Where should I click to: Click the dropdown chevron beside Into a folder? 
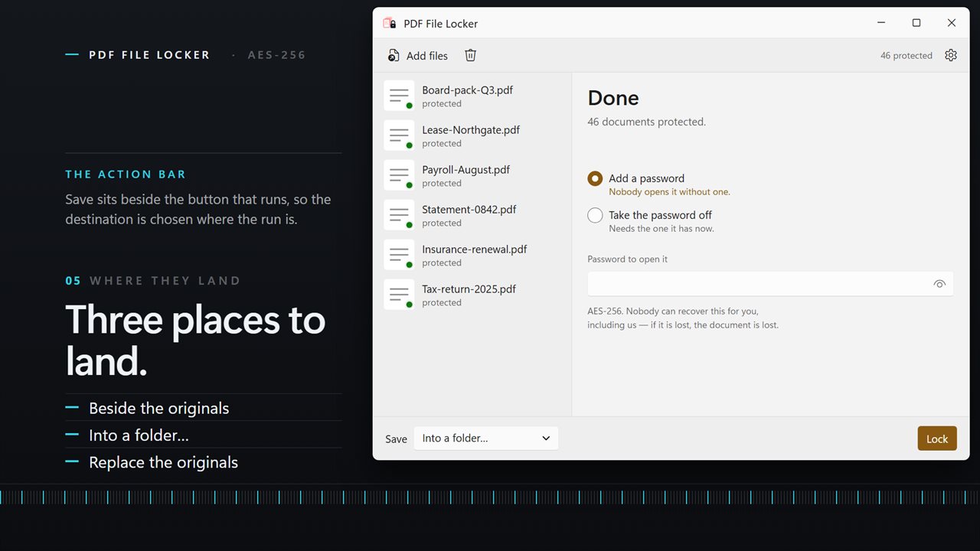(546, 439)
